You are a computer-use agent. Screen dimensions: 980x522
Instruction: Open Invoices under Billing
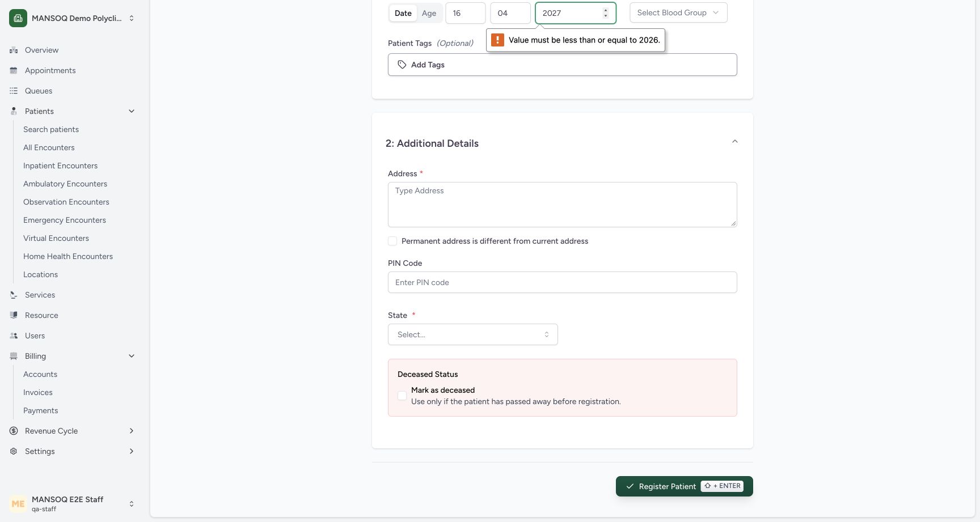38,392
